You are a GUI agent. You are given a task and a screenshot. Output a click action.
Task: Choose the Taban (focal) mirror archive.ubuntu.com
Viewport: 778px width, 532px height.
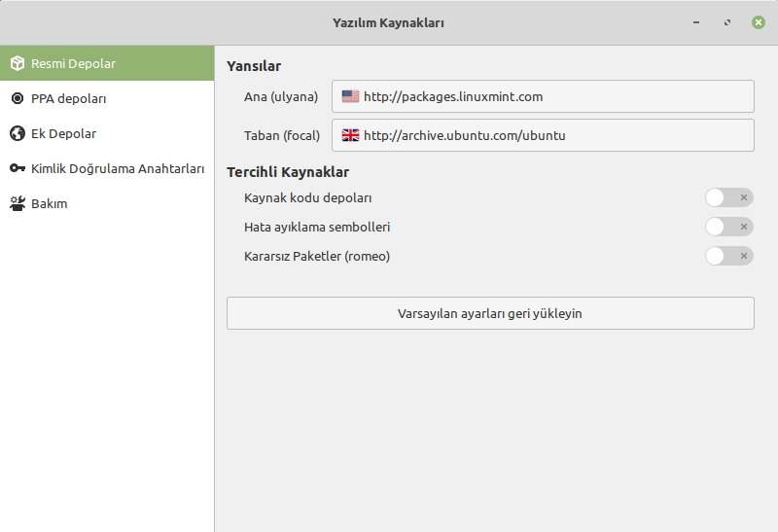[543, 135]
